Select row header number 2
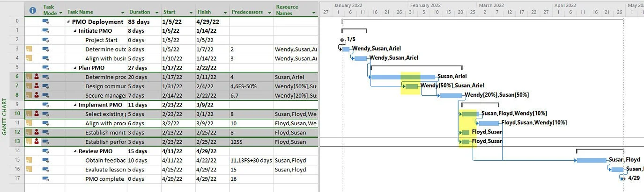 17,40
